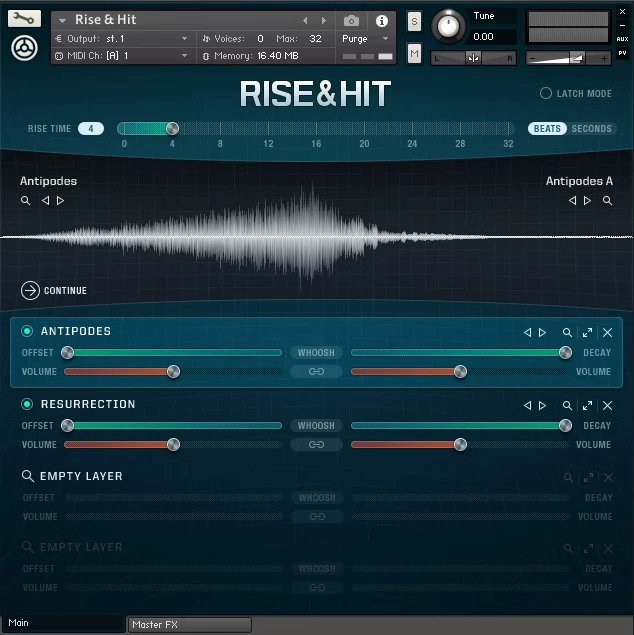
Task: Adjust the Rise Time slider handle
Action: pyautogui.click(x=172, y=128)
